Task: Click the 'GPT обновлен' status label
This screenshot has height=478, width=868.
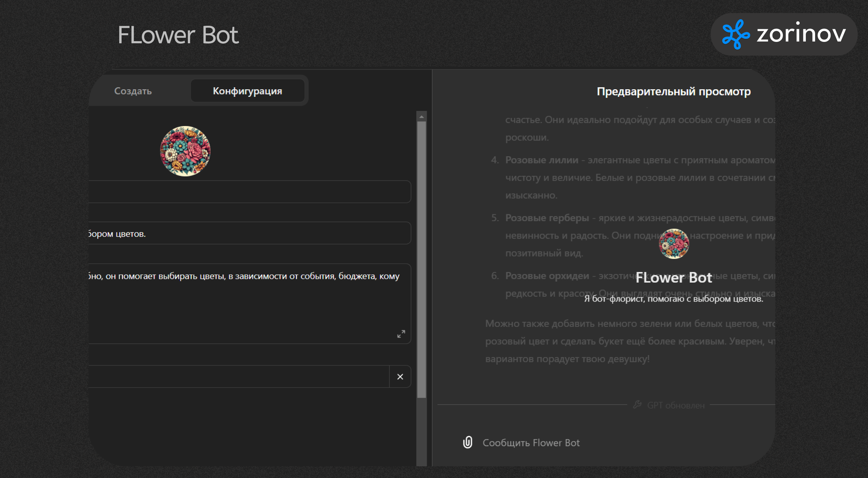Action: point(675,405)
